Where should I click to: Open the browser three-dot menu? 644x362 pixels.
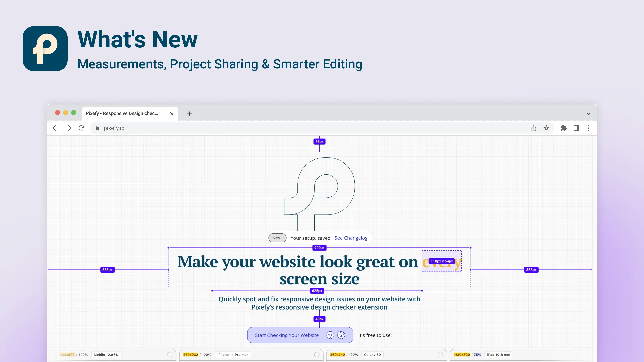[x=588, y=128]
